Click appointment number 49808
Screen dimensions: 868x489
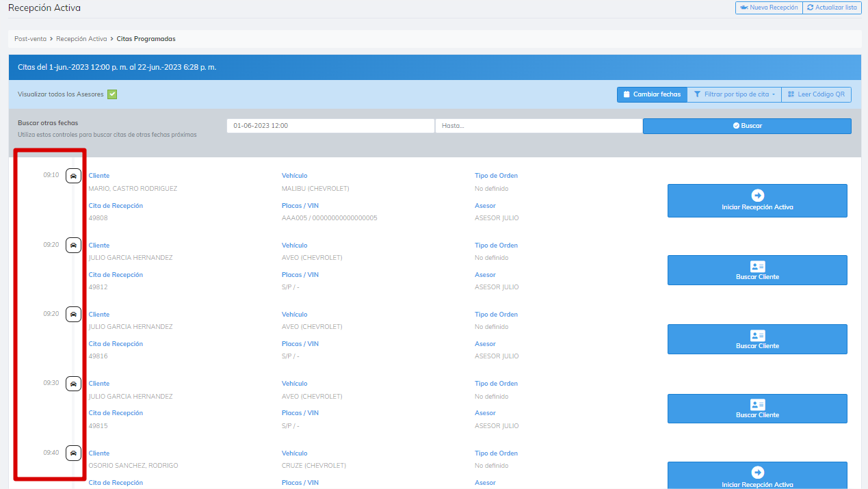click(98, 218)
